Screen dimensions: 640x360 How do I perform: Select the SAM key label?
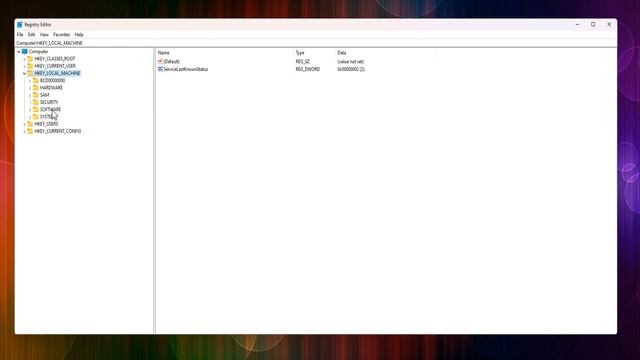coord(44,95)
